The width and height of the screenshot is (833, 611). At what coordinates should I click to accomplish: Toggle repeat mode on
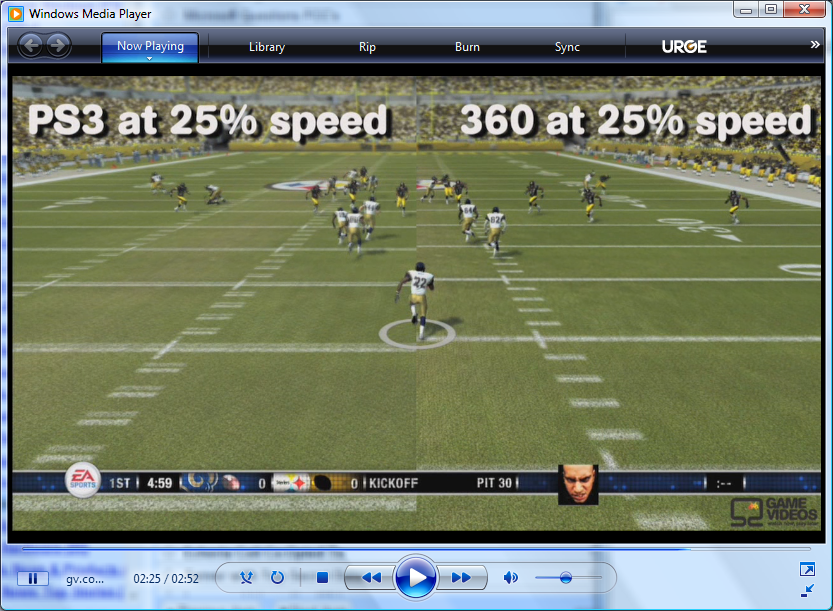277,578
